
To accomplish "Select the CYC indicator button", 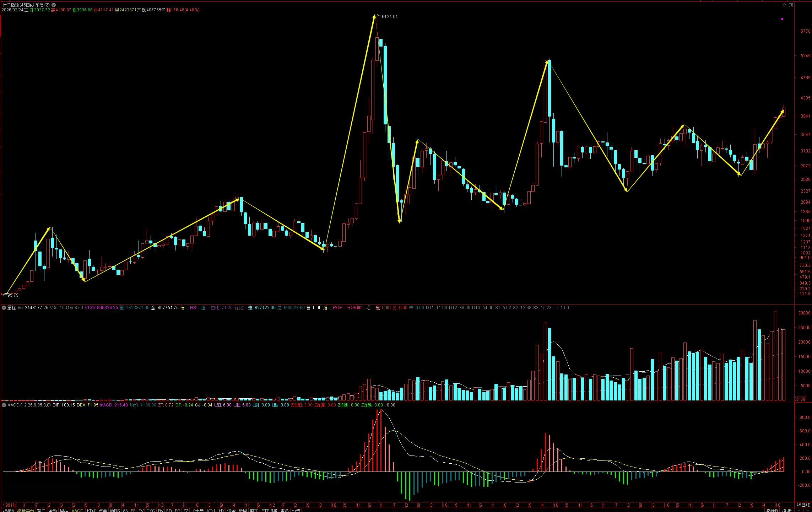I will (151, 510).
